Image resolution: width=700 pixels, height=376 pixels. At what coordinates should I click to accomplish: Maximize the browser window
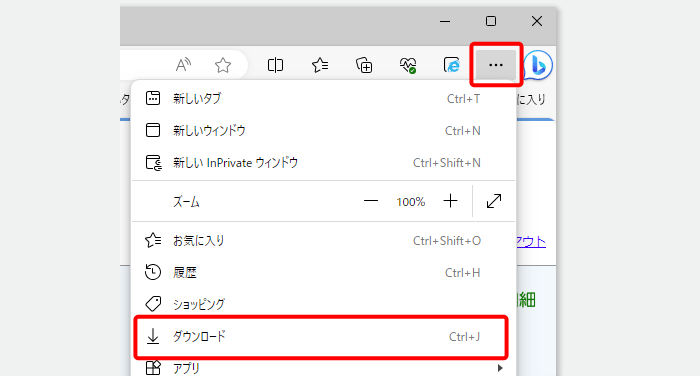pos(491,21)
